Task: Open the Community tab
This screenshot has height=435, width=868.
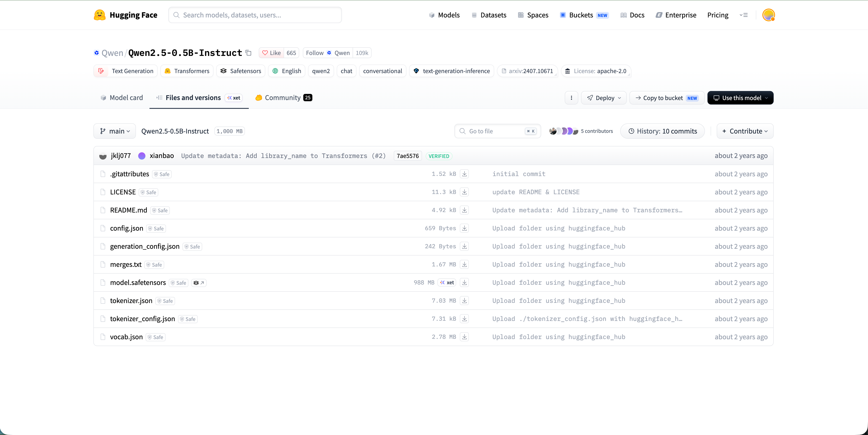Action: (283, 98)
